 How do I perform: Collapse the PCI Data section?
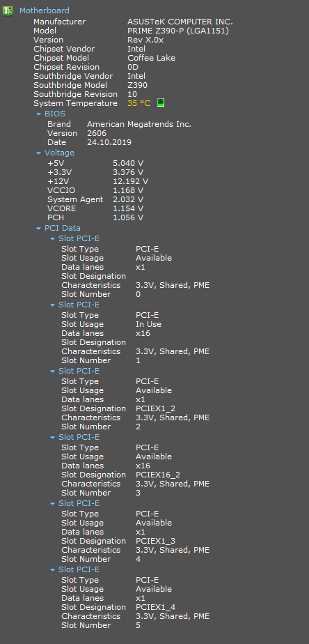tap(38, 229)
